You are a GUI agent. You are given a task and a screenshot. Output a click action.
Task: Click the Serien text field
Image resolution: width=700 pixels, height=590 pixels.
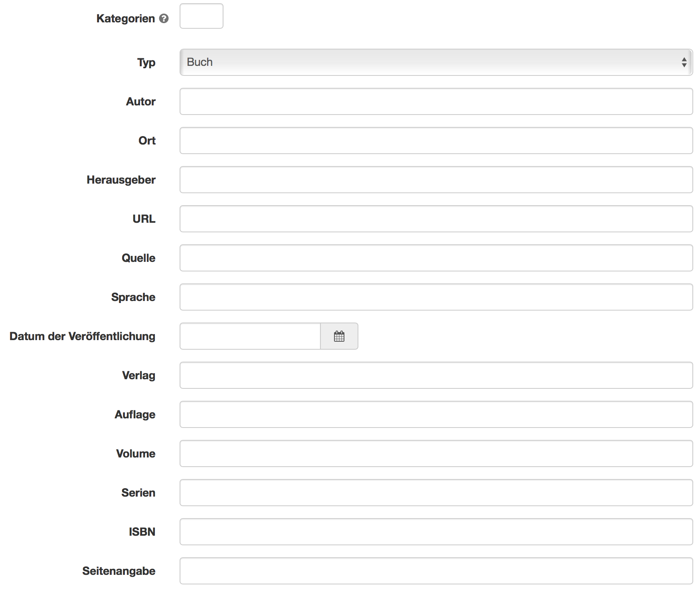[x=436, y=493]
